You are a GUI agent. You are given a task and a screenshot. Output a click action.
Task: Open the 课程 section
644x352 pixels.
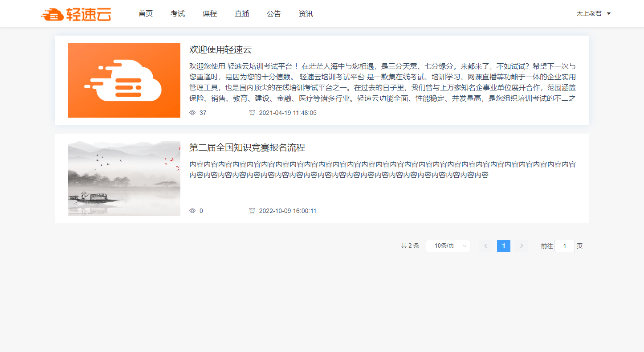point(210,14)
